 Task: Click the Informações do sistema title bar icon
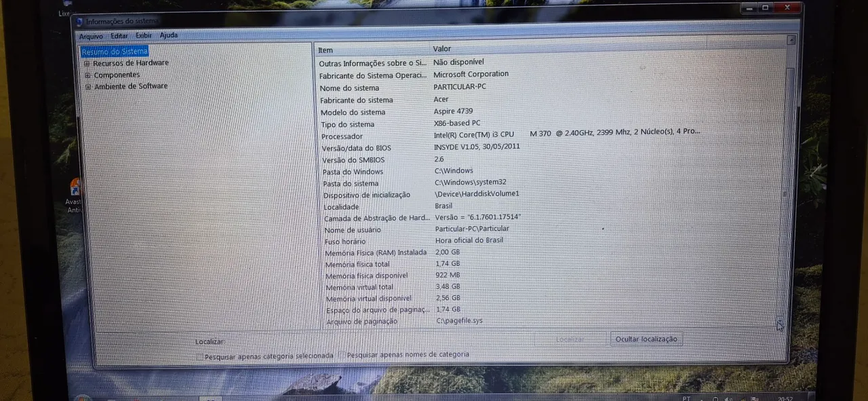(79, 22)
